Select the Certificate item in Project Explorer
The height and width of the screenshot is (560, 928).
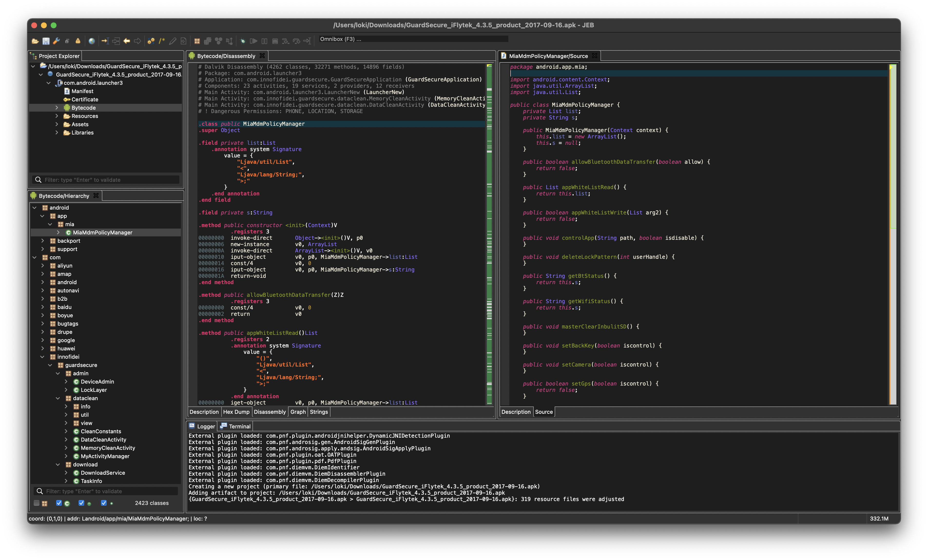84,99
